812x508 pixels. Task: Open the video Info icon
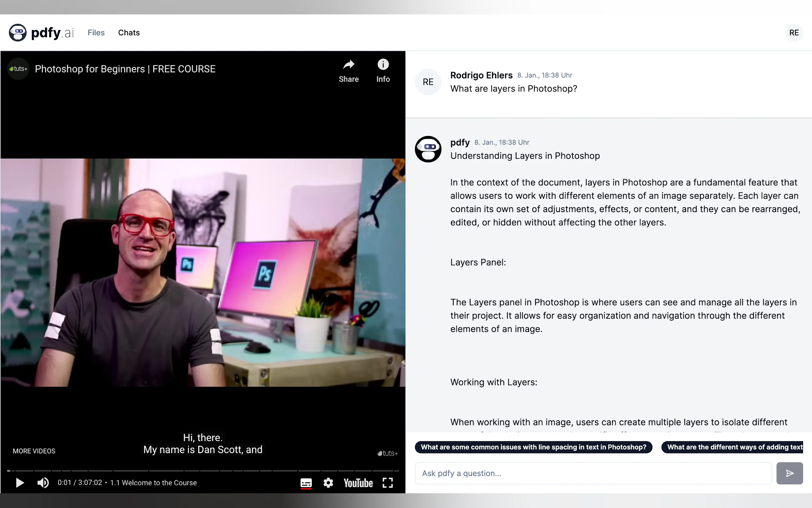[383, 65]
